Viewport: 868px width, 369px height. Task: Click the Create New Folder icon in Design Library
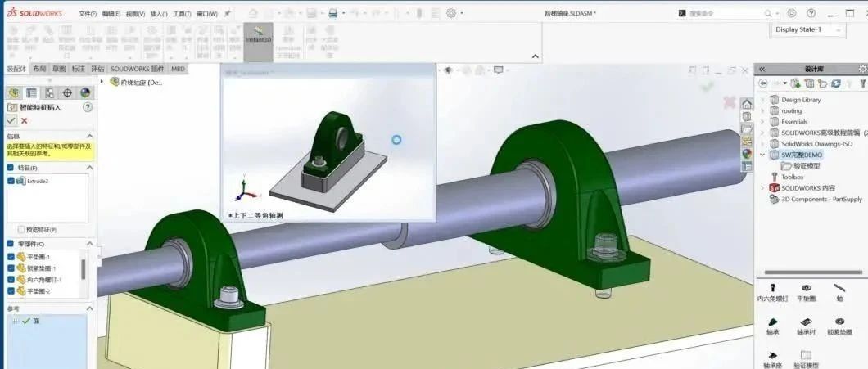(823, 83)
